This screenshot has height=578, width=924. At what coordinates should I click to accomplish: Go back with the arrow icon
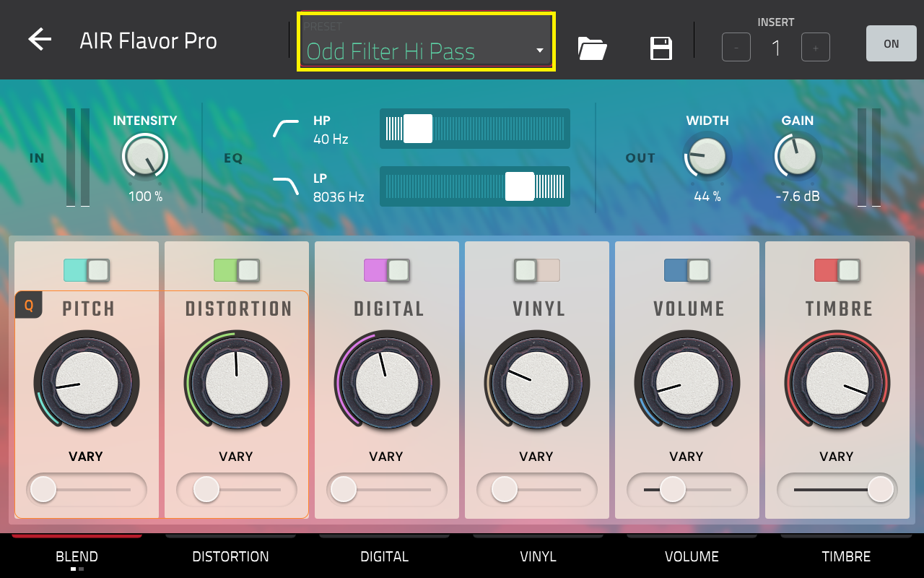click(x=40, y=40)
